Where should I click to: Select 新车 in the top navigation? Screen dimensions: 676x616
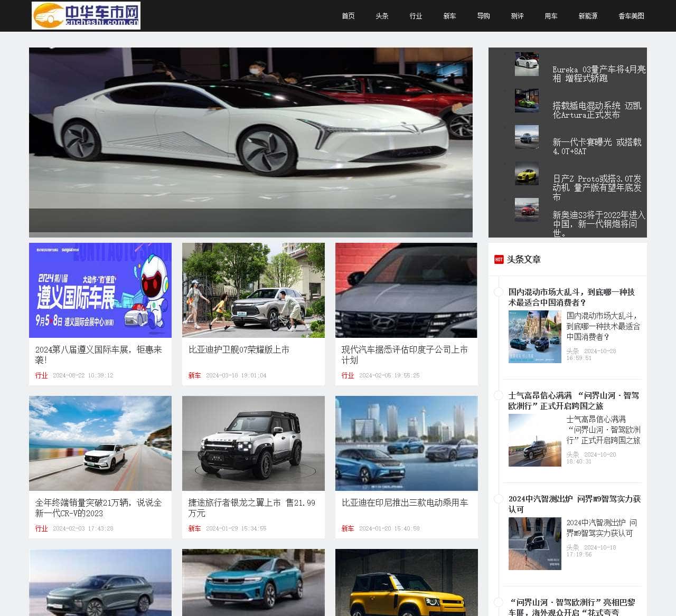[450, 16]
